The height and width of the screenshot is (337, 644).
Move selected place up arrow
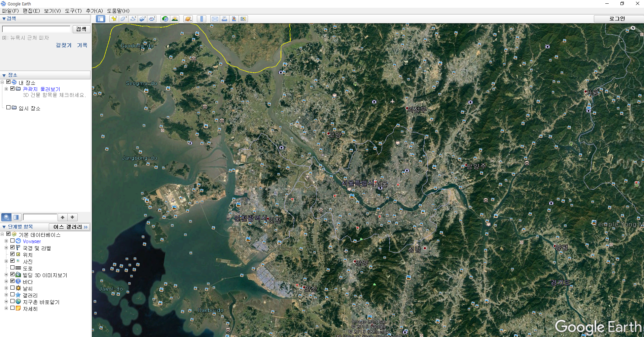pyautogui.click(x=63, y=217)
